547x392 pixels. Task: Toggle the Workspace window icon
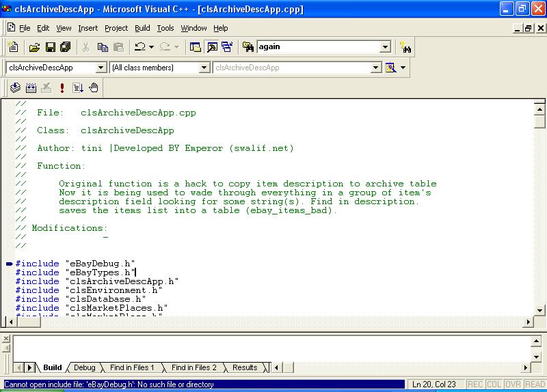pyautogui.click(x=196, y=47)
